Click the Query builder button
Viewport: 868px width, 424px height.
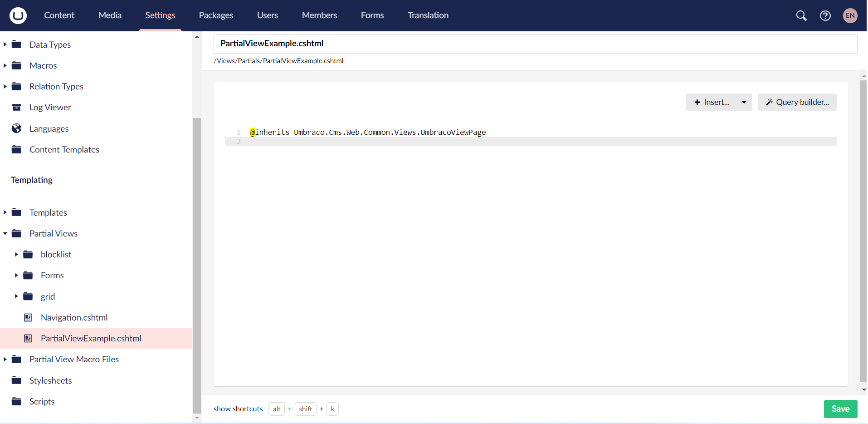click(x=797, y=102)
